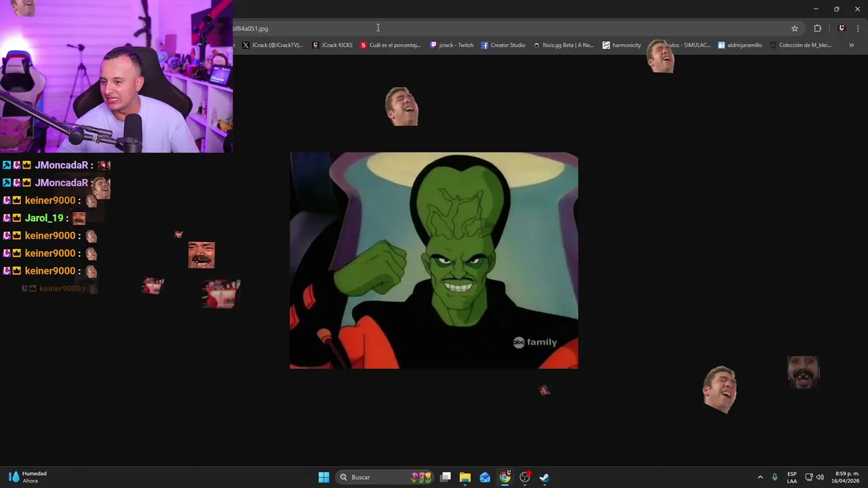Open the Outlook mail taskbar icon
The height and width of the screenshot is (488, 868).
(485, 477)
